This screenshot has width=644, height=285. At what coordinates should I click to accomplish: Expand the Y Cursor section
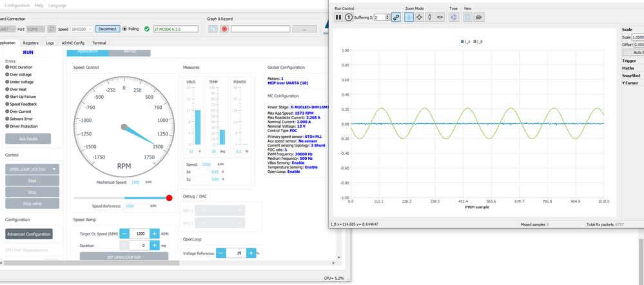pos(630,83)
